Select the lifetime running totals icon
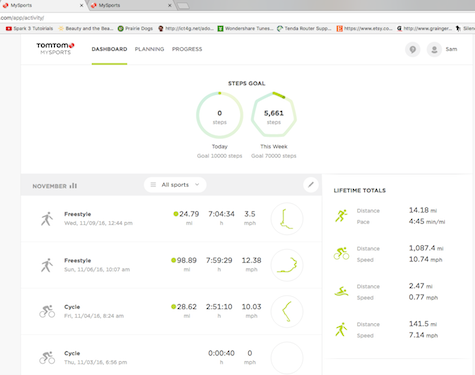The width and height of the screenshot is (475, 375). pos(341,216)
